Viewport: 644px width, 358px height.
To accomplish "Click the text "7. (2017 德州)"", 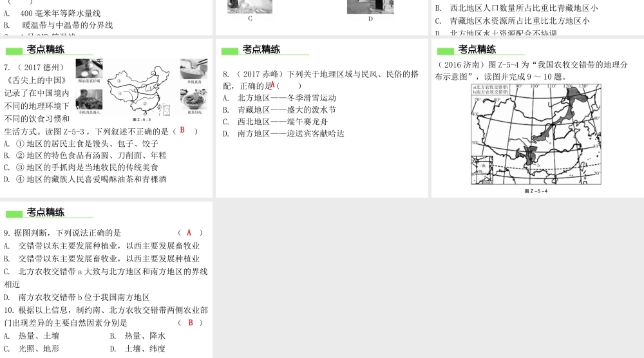I will point(35,68).
